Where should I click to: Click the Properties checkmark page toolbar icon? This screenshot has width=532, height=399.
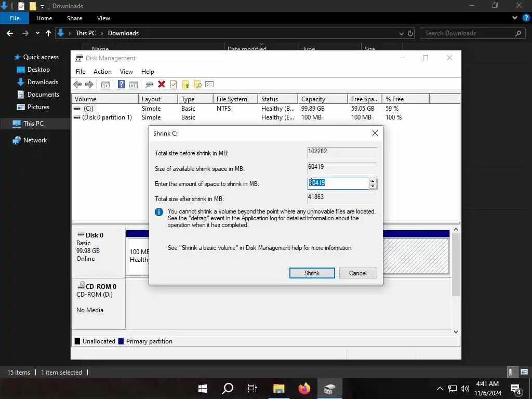pos(174,84)
